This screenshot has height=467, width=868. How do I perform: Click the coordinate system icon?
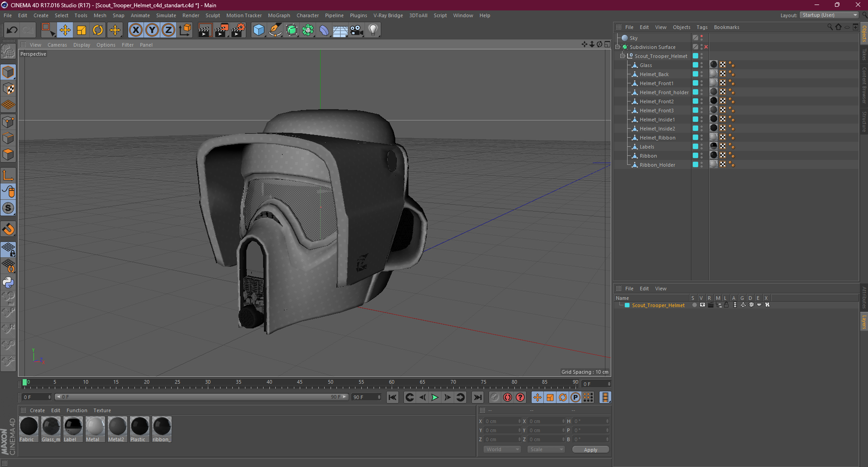click(185, 30)
